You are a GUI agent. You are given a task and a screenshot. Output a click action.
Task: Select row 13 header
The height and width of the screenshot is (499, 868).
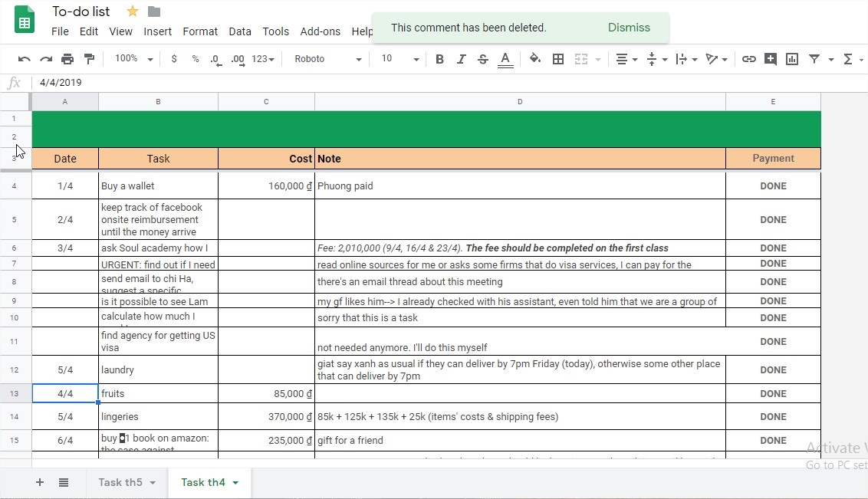tap(15, 393)
